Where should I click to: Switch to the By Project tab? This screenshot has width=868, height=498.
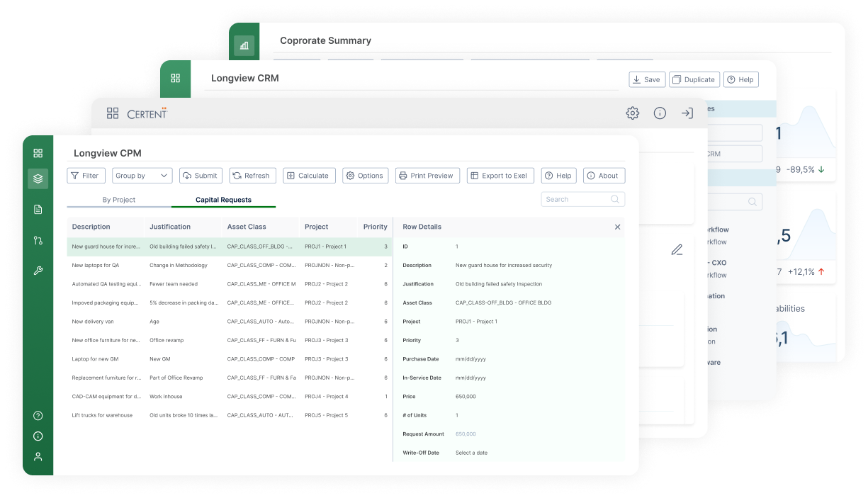(x=119, y=200)
